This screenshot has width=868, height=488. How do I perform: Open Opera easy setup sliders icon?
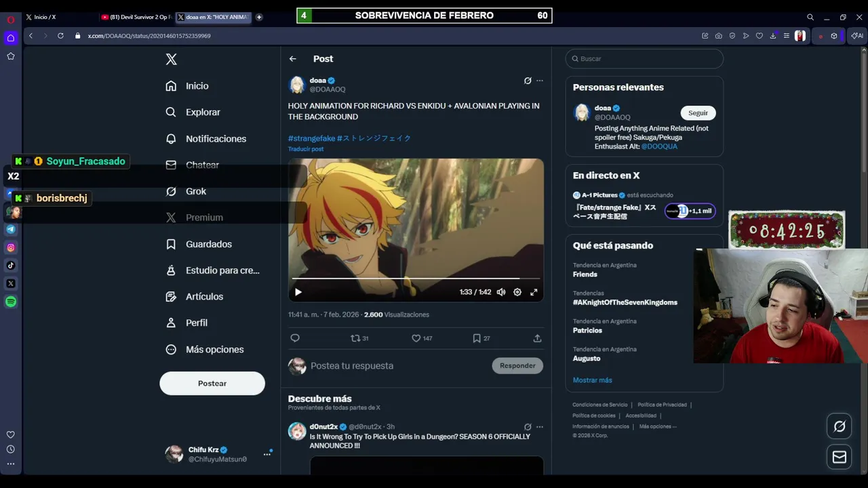tap(787, 36)
